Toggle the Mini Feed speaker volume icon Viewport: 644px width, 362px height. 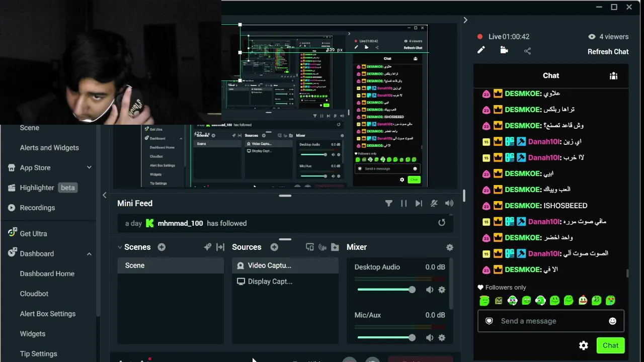pyautogui.click(x=449, y=203)
